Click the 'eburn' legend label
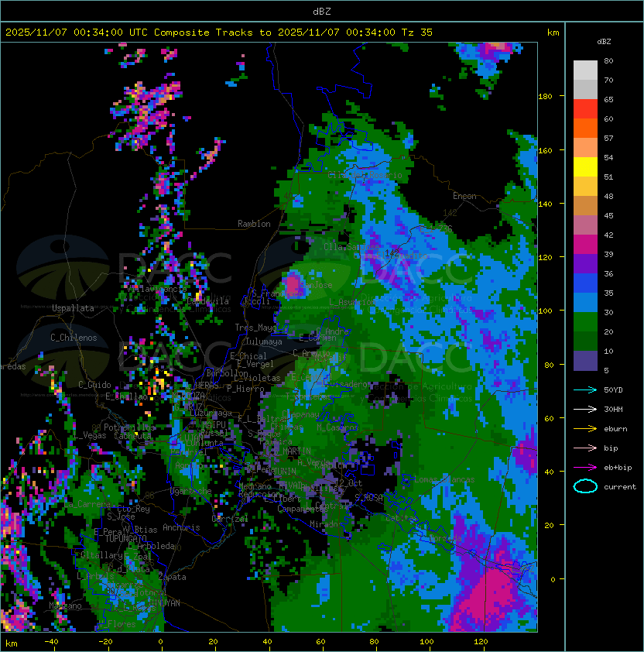 click(x=615, y=429)
